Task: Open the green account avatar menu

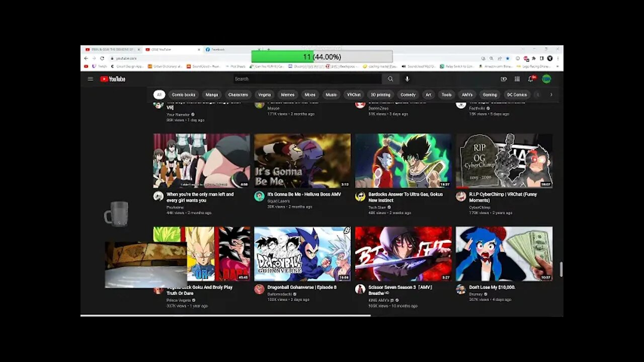Action: pos(546,79)
